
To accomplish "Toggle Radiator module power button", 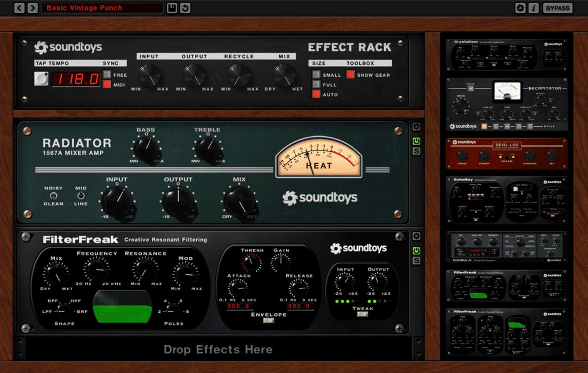I will click(416, 141).
